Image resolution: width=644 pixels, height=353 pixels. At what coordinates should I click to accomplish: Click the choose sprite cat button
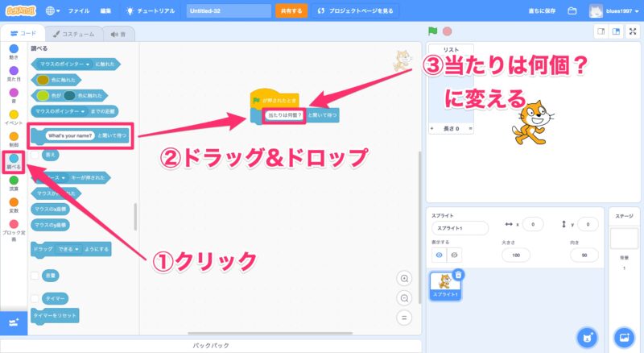coord(588,336)
